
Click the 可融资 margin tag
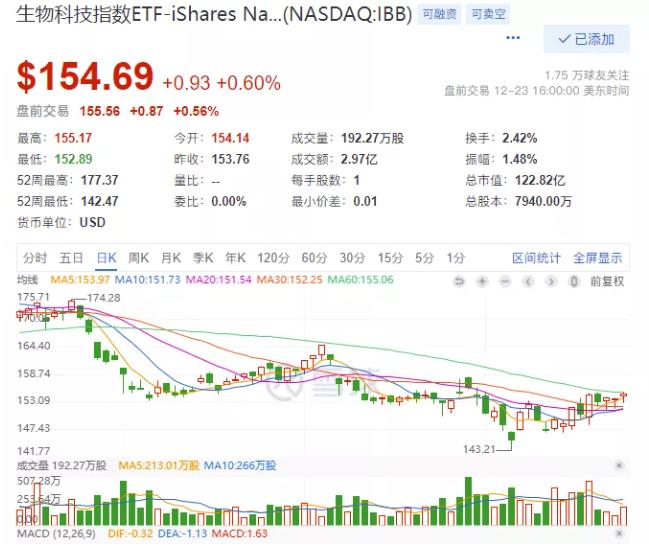[437, 14]
